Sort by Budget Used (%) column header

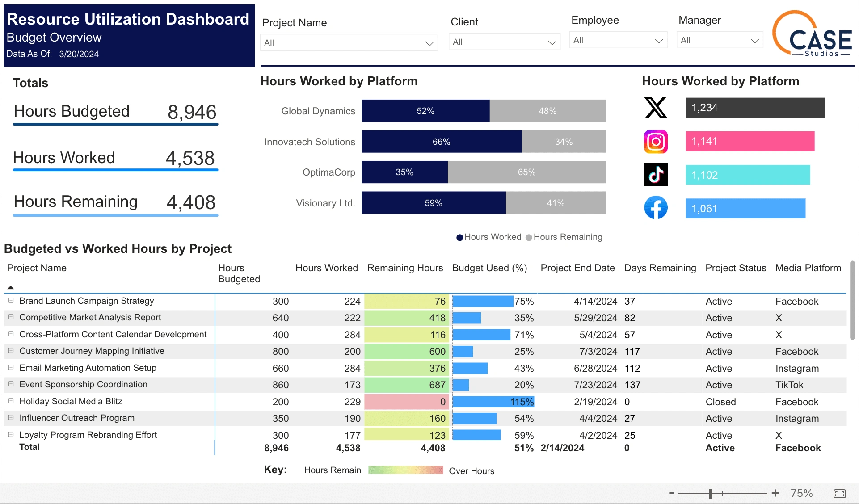pos(490,268)
